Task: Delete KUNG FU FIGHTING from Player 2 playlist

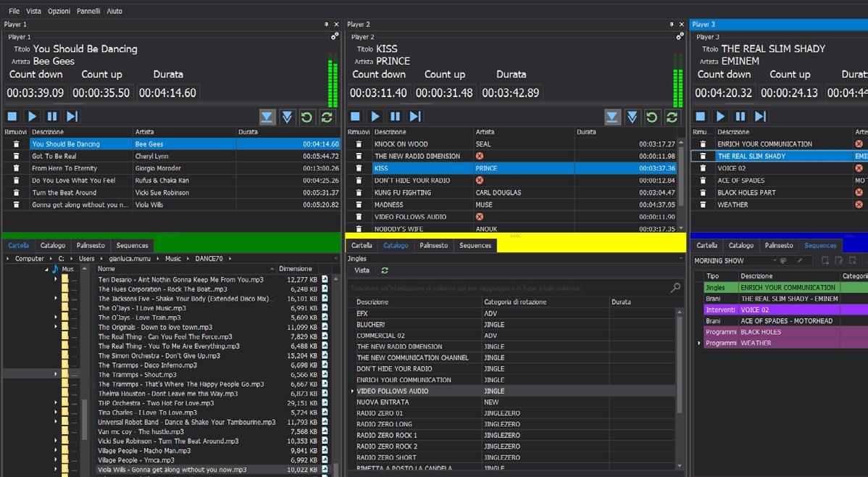Action: tap(358, 193)
